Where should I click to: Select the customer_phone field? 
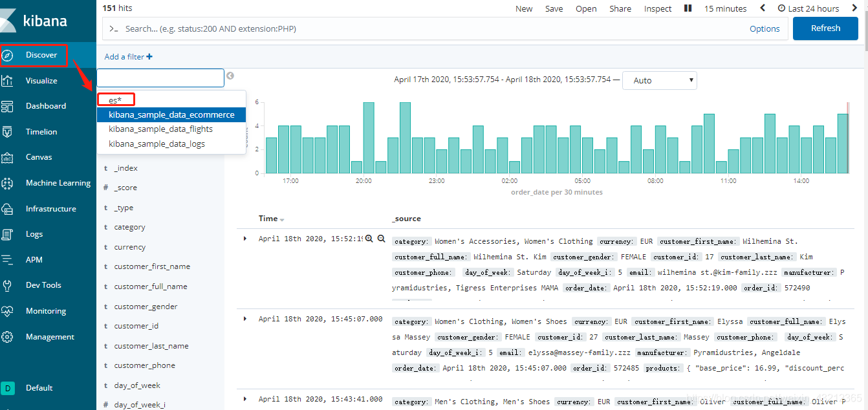[x=145, y=365]
